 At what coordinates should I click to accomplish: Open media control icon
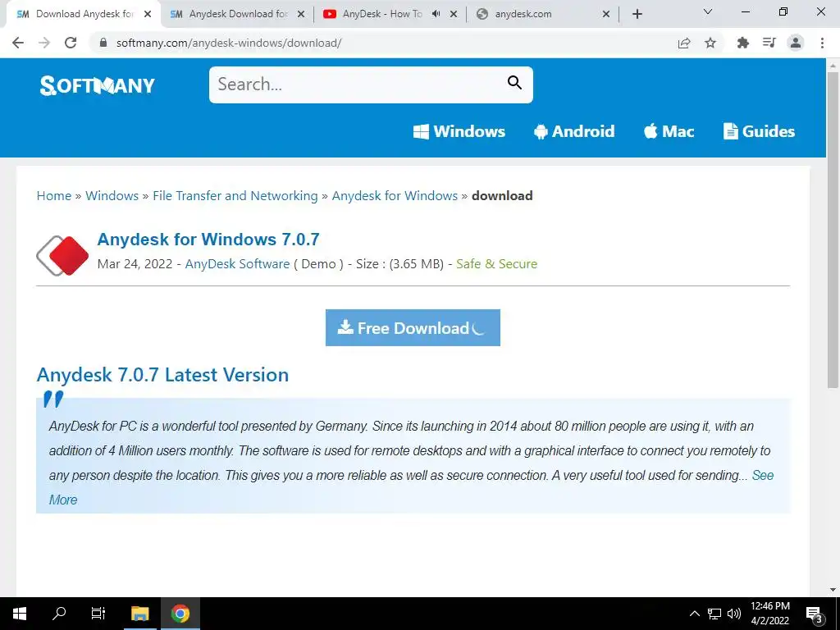tap(769, 43)
